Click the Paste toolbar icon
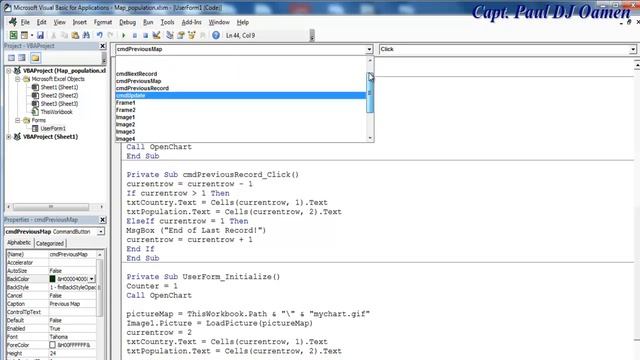640x360 pixels. point(75,36)
